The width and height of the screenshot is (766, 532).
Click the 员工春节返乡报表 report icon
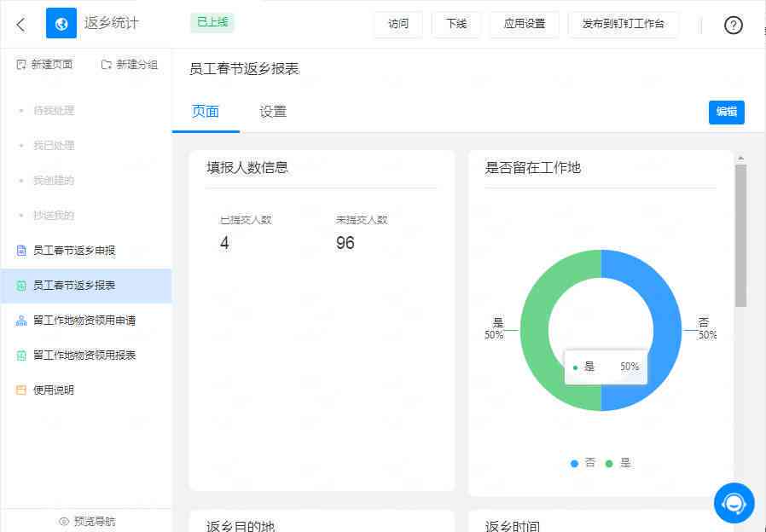21,286
